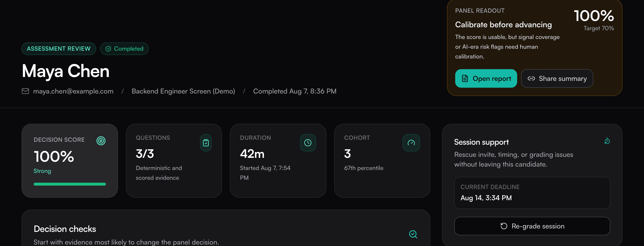Image resolution: width=644 pixels, height=246 pixels.
Task: Click the green decision score progress bar
Action: [x=70, y=184]
